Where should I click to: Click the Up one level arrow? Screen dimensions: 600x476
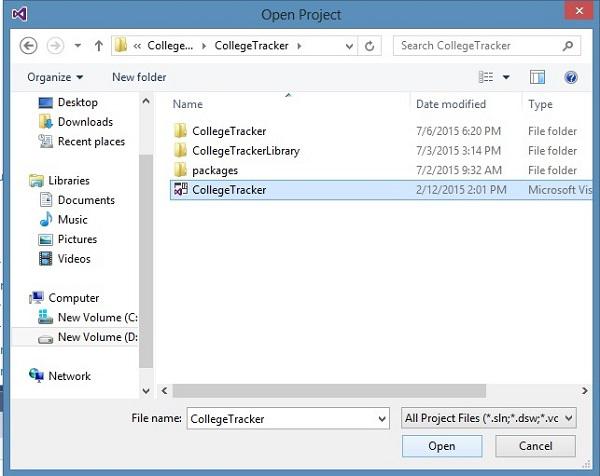tap(99, 46)
